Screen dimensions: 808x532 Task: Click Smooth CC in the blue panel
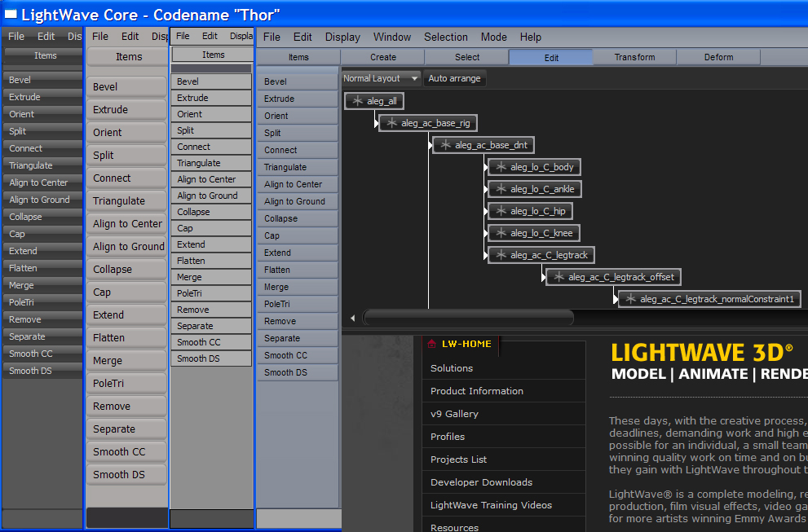[x=298, y=355]
